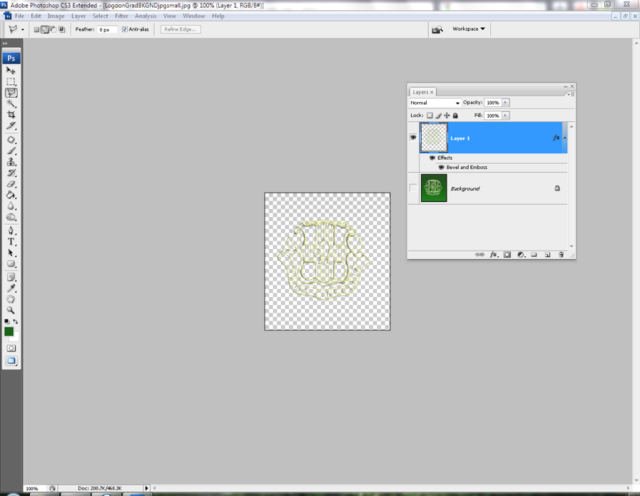640x496 pixels.
Task: Select the Patch healing tool
Action: click(11, 140)
